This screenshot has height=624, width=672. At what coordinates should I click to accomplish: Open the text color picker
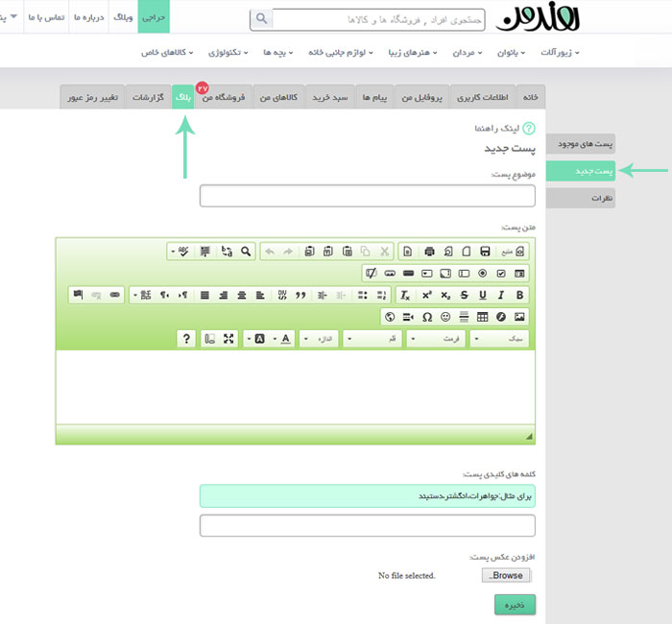click(284, 339)
